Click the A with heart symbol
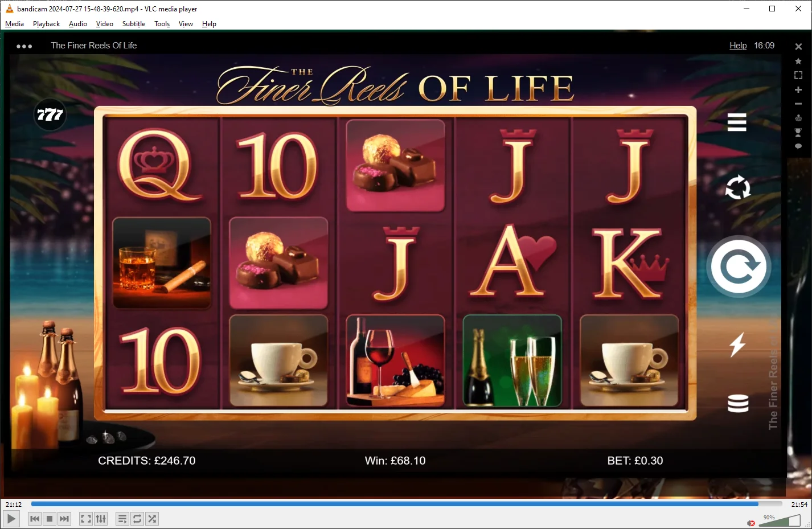Image resolution: width=812 pixels, height=529 pixels. (512, 261)
